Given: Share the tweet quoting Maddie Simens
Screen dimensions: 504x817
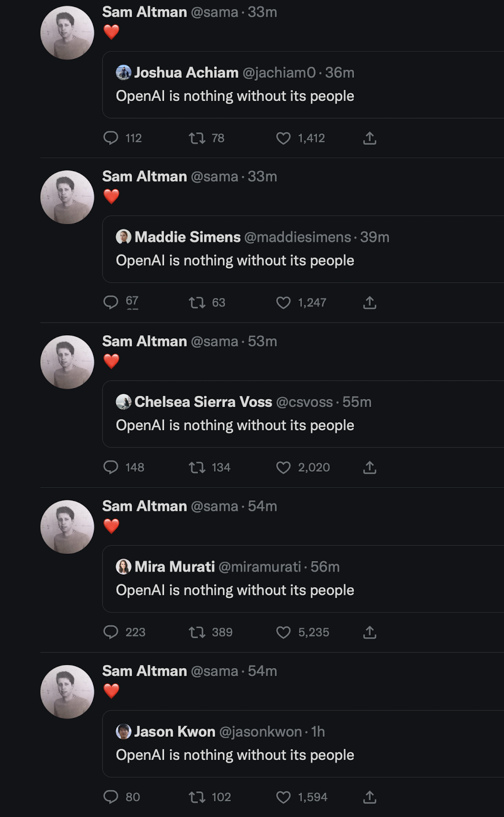Looking at the screenshot, I should tap(370, 302).
